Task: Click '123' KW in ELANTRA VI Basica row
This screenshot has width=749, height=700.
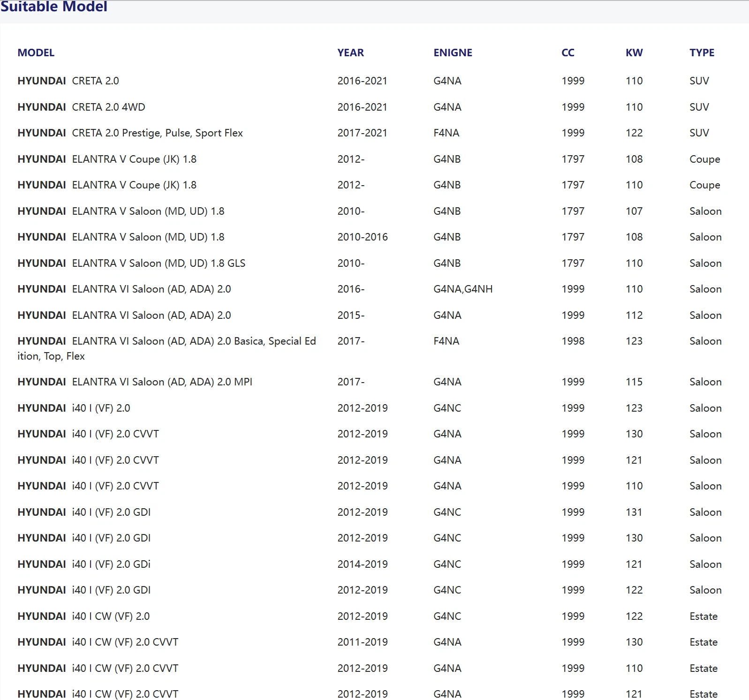Action: [x=634, y=341]
